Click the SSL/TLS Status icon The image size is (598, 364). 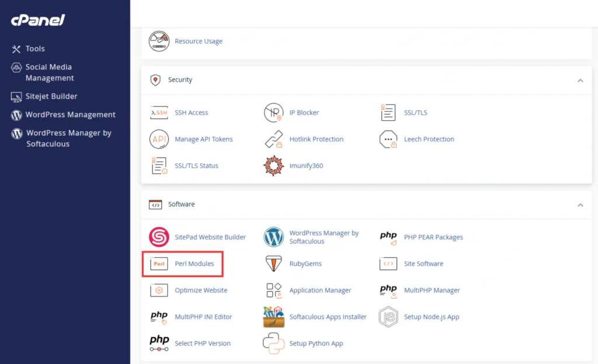point(159,166)
